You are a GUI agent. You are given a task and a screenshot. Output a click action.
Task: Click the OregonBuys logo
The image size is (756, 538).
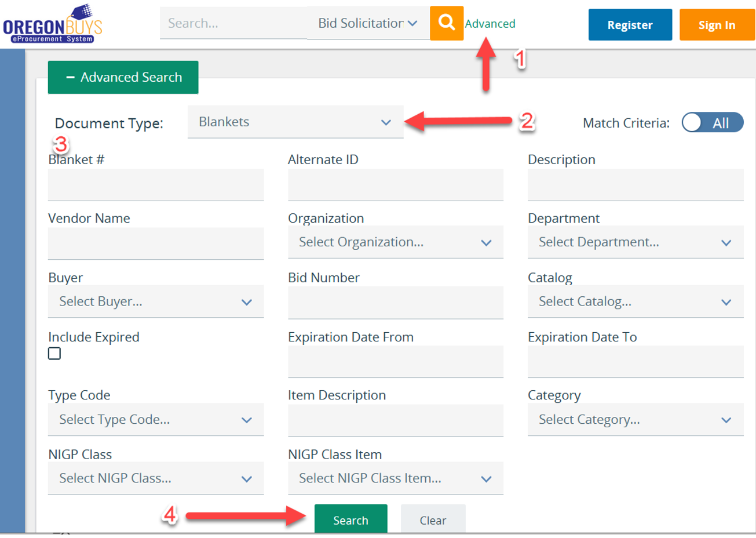[x=53, y=24]
